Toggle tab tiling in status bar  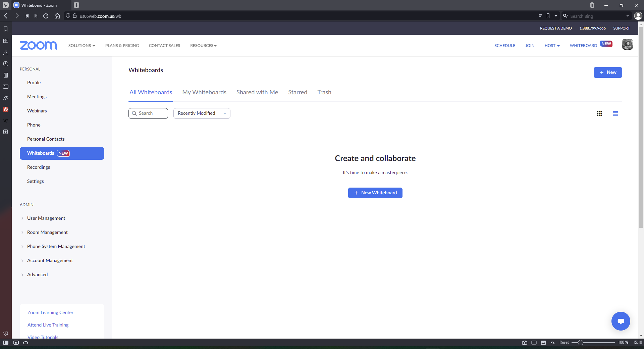[x=534, y=343]
